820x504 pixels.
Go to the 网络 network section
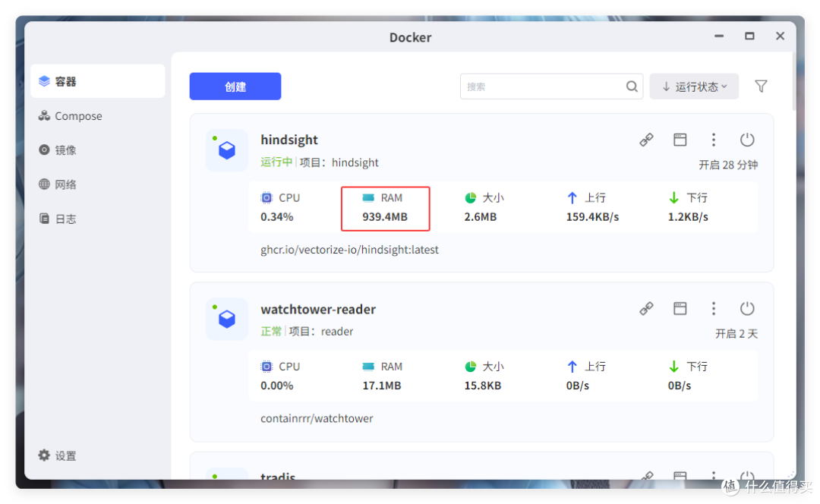[x=98, y=184]
